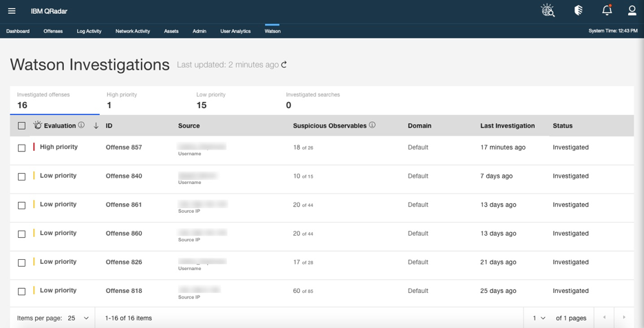The width and height of the screenshot is (644, 328).
Task: Click the High priority evaluation label
Action: [x=58, y=147]
